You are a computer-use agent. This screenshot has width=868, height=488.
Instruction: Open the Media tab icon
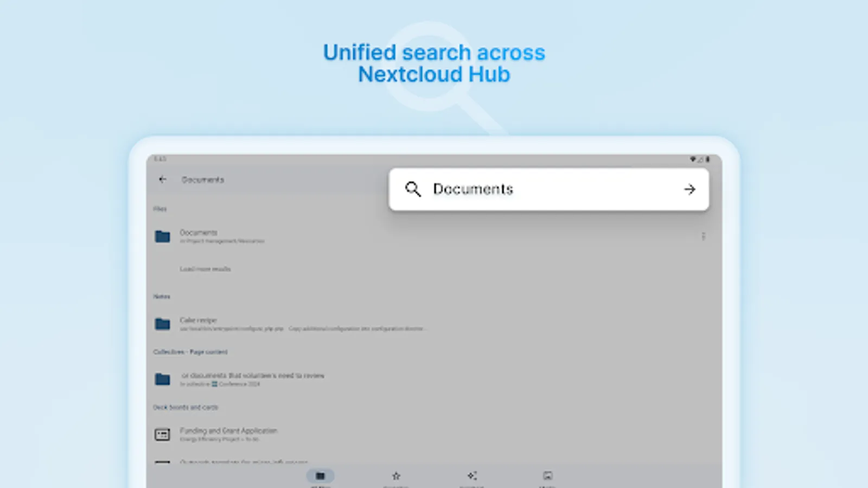point(547,476)
